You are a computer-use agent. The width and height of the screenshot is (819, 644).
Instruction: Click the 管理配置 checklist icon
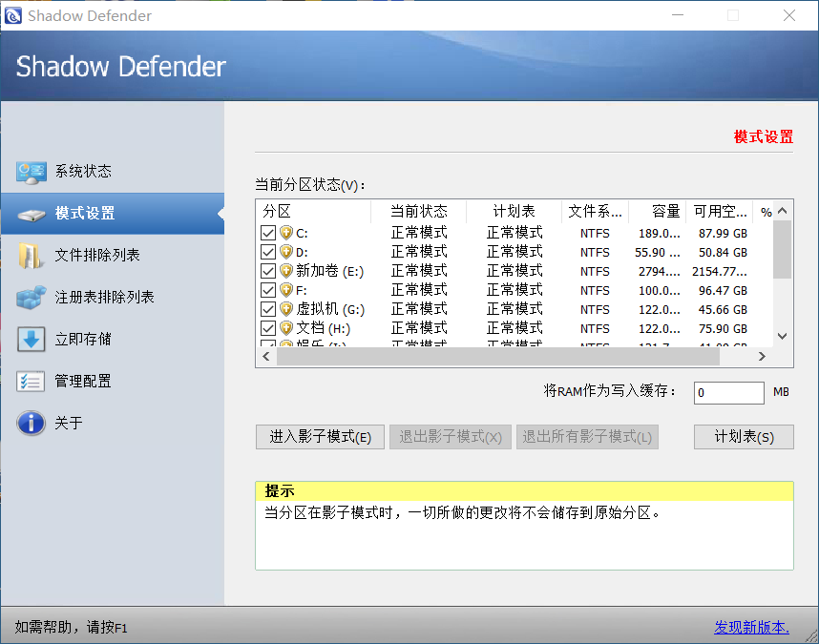point(31,382)
